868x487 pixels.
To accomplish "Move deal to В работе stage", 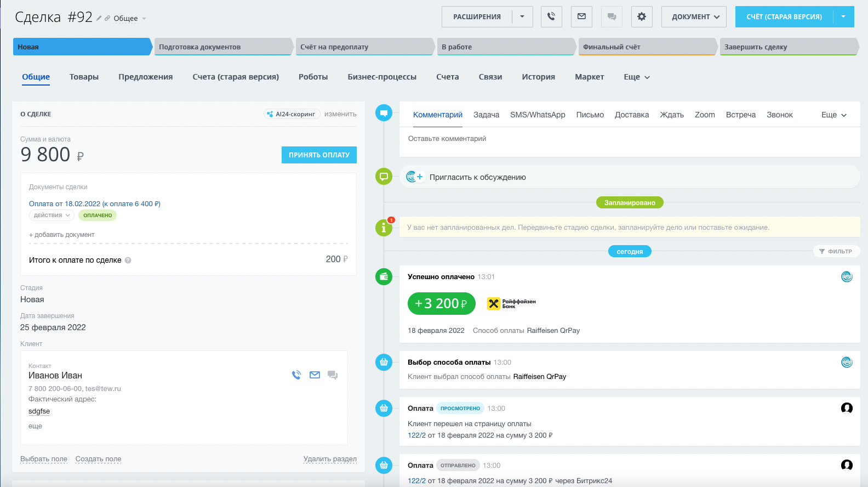I will (504, 47).
